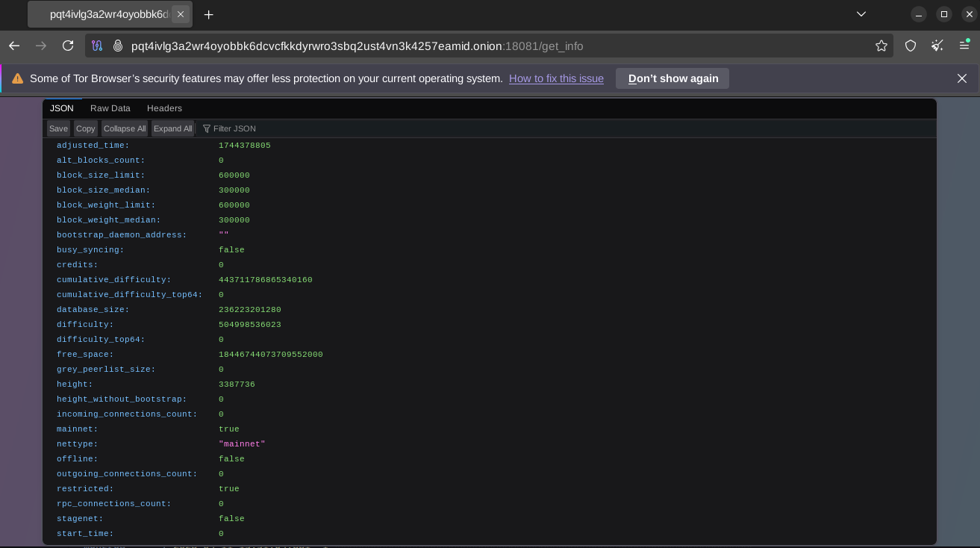Screen dimensions: 980x548
Task: Expand the list all tabs dropdown
Action: (861, 14)
